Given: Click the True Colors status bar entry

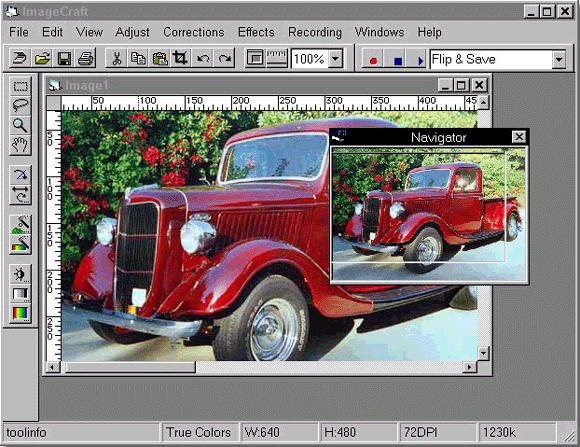Looking at the screenshot, I should click(199, 432).
